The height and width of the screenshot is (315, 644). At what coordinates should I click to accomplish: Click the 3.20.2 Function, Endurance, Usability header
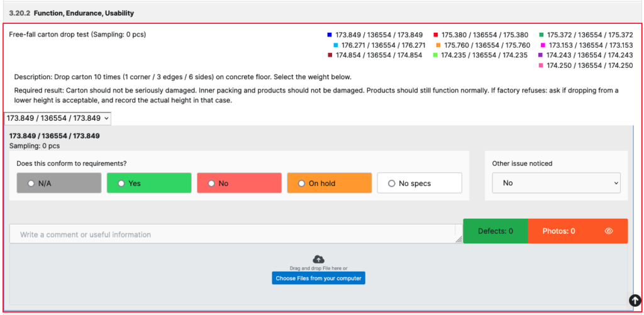click(72, 14)
